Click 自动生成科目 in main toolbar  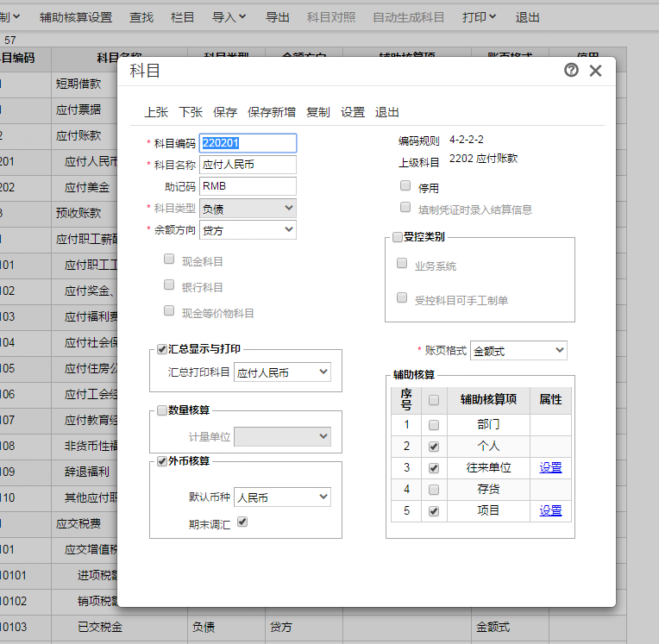(x=409, y=17)
